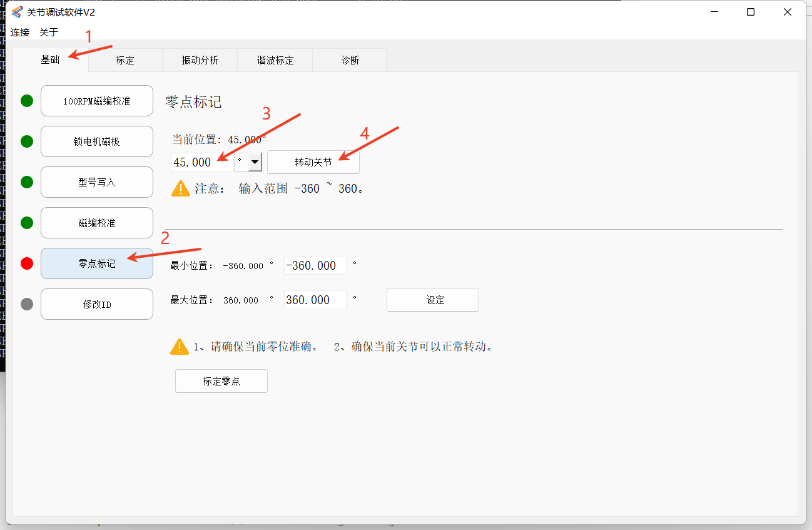Click the 转动关节 button
This screenshot has height=530, width=812.
click(313, 162)
